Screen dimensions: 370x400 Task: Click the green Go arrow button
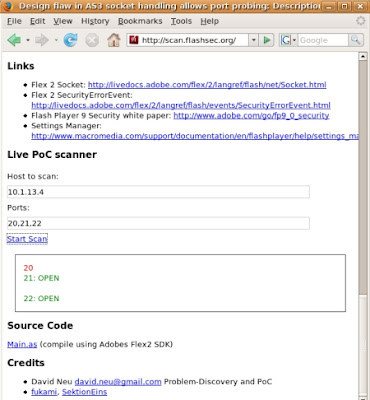[x=267, y=40]
